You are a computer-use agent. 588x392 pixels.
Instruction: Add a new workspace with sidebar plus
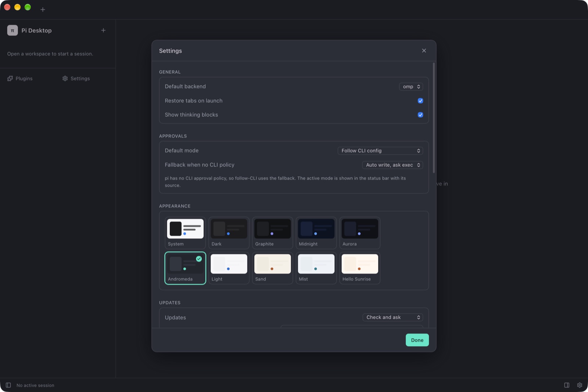103,30
